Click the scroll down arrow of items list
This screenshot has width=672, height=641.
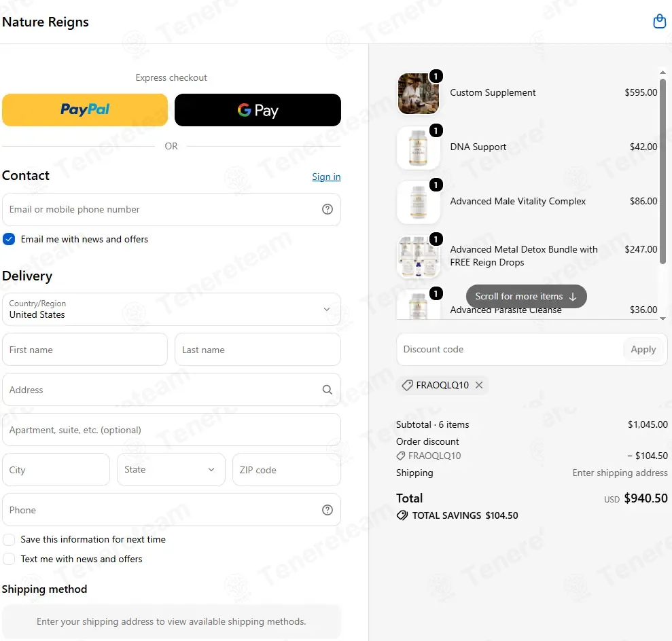click(x=662, y=318)
